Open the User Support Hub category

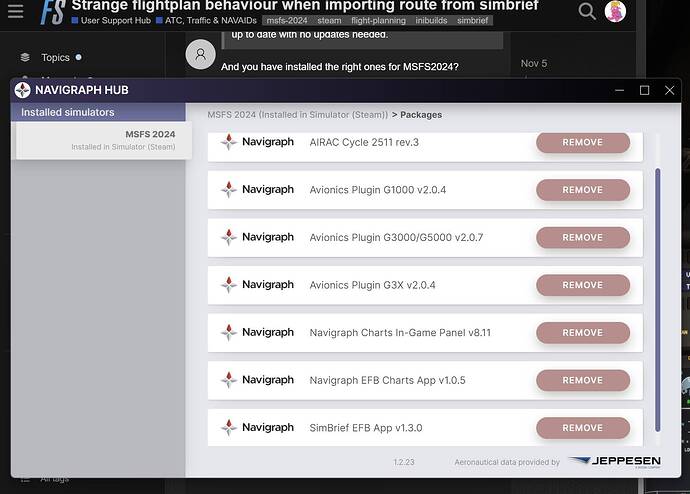pos(111,20)
